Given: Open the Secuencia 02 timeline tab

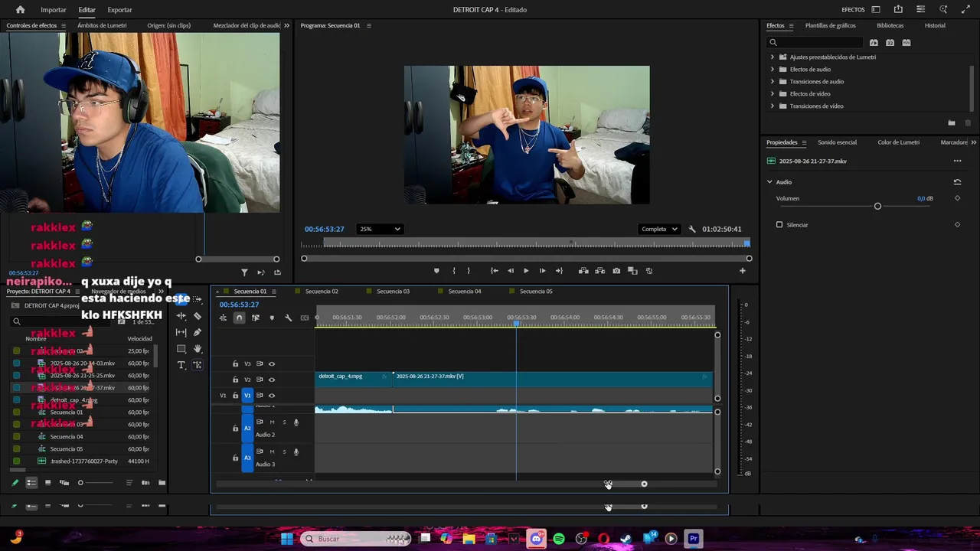Looking at the screenshot, I should click(322, 292).
